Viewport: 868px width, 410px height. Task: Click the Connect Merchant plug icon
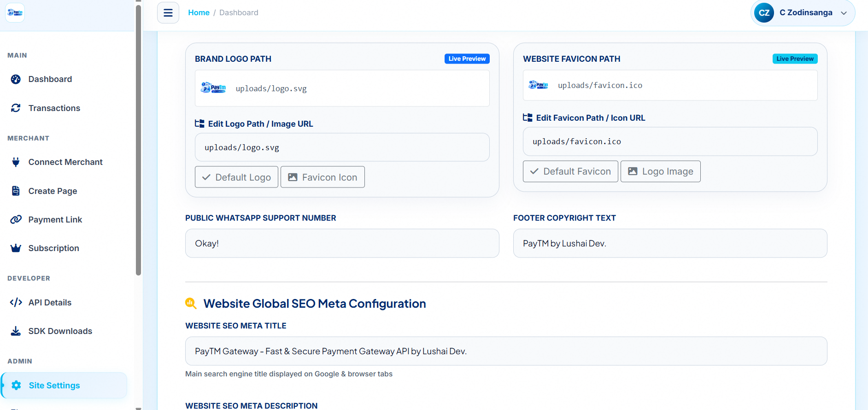point(16,162)
